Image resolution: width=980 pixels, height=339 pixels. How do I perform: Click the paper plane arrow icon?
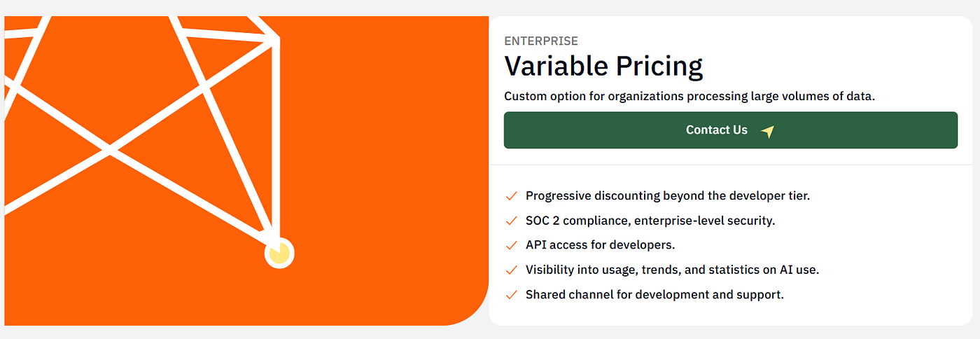click(768, 131)
